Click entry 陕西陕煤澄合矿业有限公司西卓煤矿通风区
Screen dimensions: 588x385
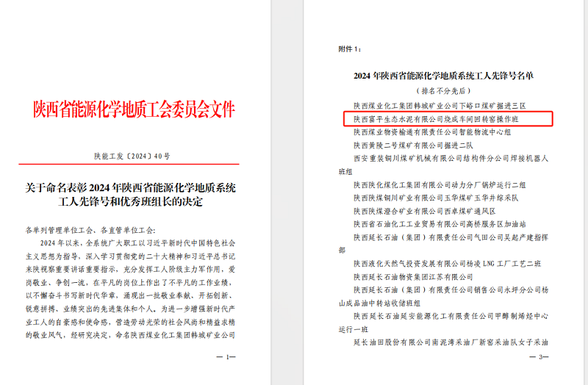click(x=425, y=211)
